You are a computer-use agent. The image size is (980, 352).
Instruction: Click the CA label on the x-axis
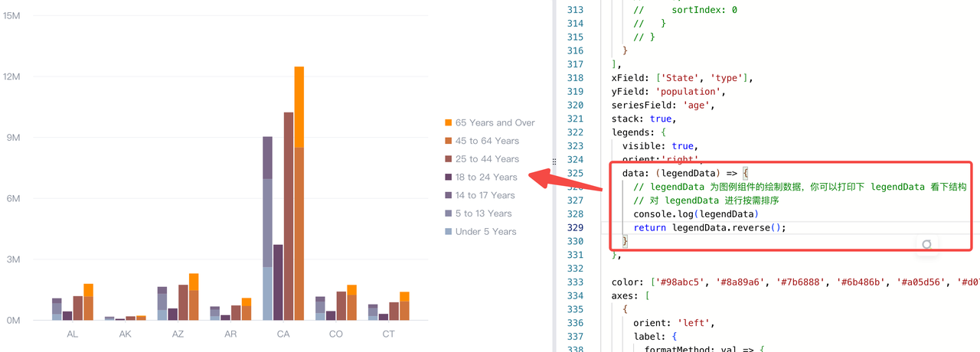coord(283,334)
